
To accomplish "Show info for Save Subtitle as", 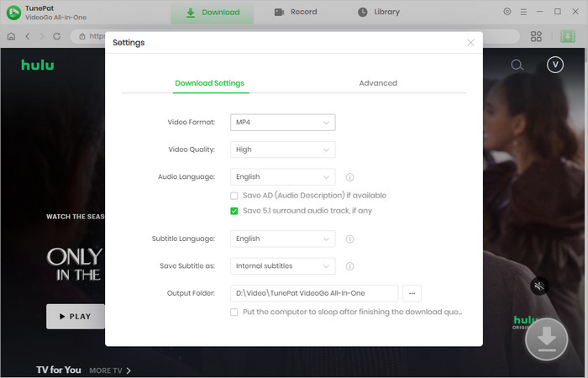I will pyautogui.click(x=349, y=266).
